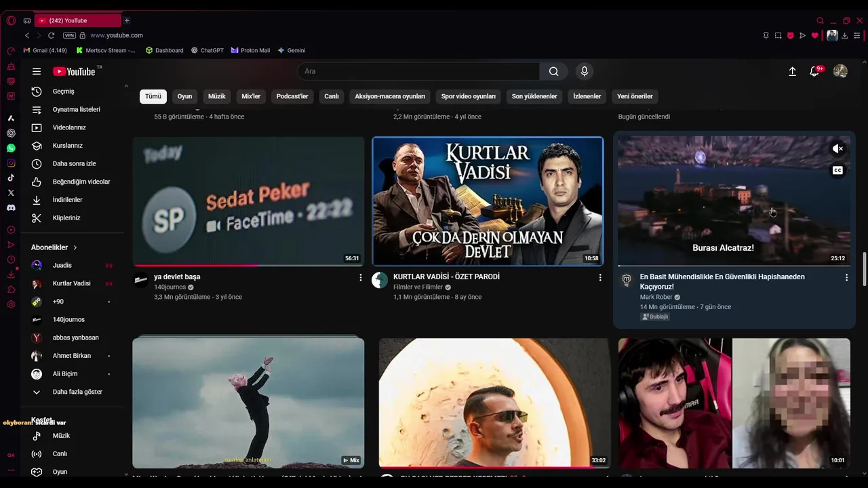Open Gemini bookmark
The width and height of the screenshot is (868, 488).
(x=292, y=50)
